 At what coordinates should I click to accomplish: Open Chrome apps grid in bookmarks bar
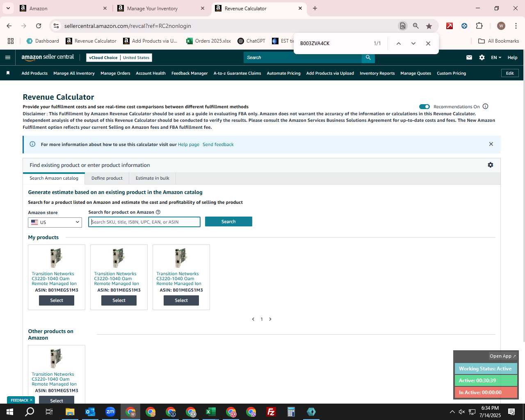11,41
